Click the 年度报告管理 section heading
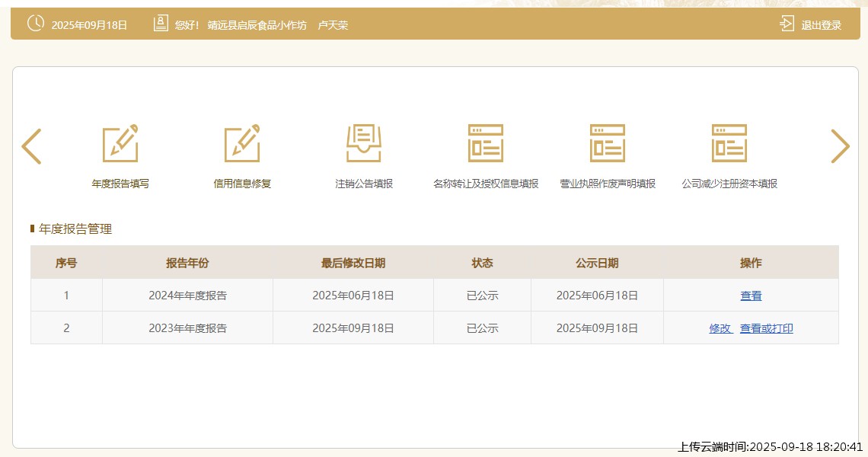This screenshot has height=457, width=868. pyautogui.click(x=75, y=229)
